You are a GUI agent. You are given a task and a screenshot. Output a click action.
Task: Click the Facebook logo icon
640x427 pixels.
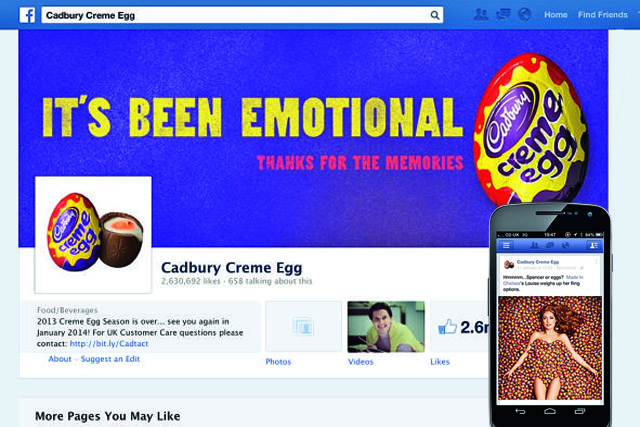coord(27,16)
